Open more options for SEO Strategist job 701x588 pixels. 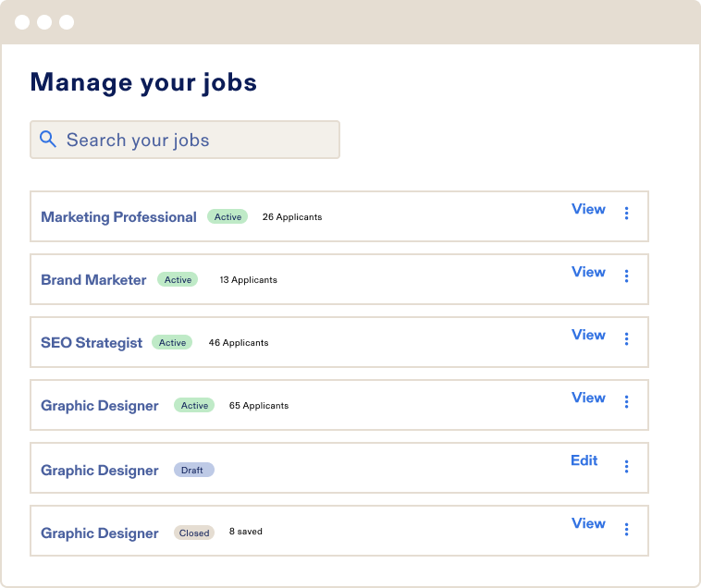[x=626, y=339]
